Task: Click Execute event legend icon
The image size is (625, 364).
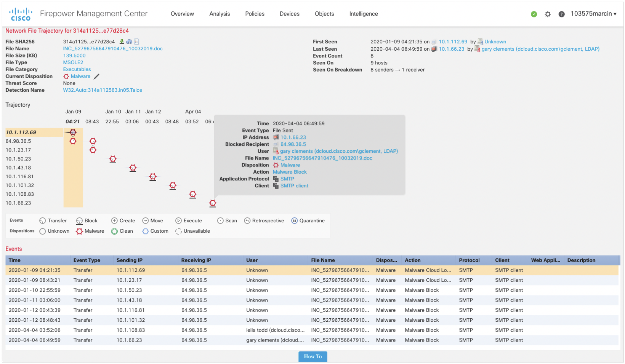Action: pyautogui.click(x=178, y=221)
